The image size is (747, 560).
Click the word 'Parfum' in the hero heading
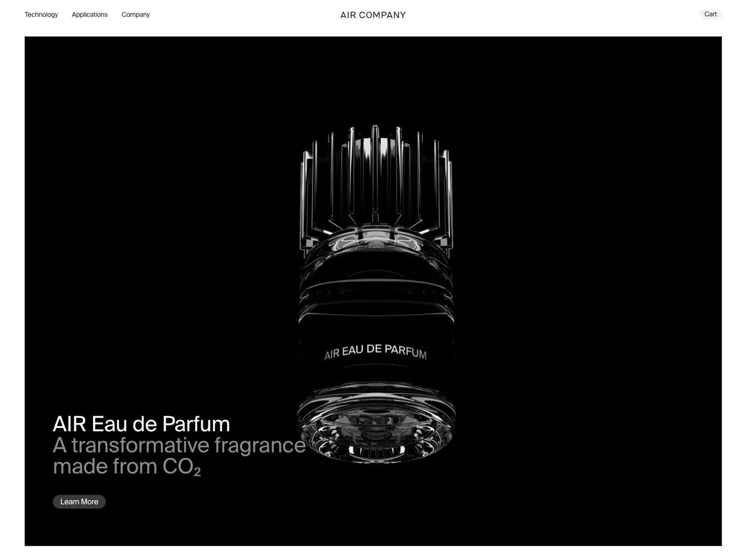pyautogui.click(x=196, y=424)
